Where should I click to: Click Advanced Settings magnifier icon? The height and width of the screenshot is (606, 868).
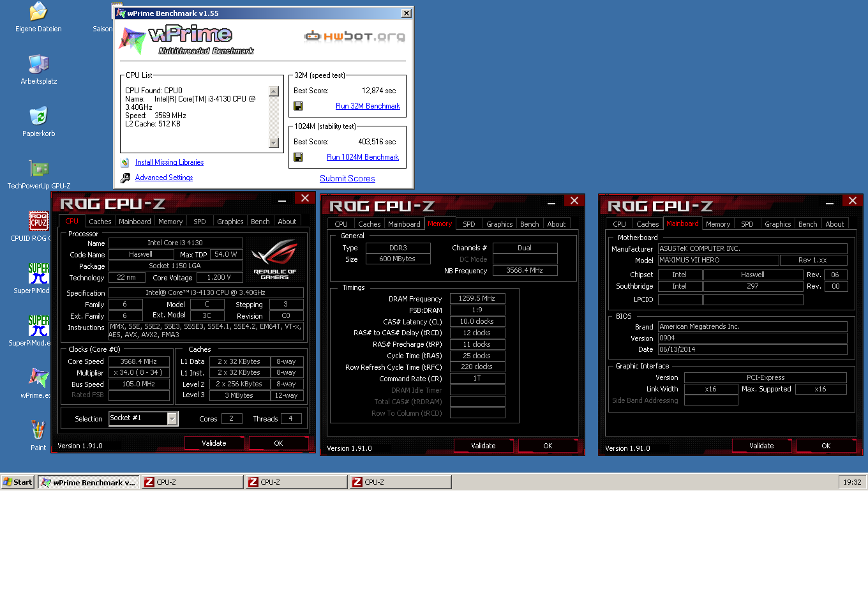125,178
